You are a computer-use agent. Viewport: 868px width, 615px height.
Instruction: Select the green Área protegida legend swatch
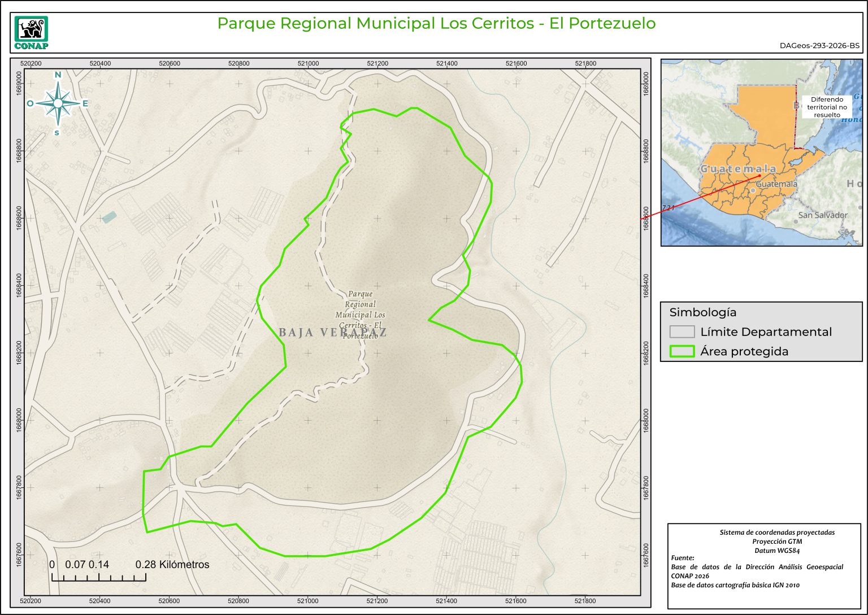tap(682, 351)
